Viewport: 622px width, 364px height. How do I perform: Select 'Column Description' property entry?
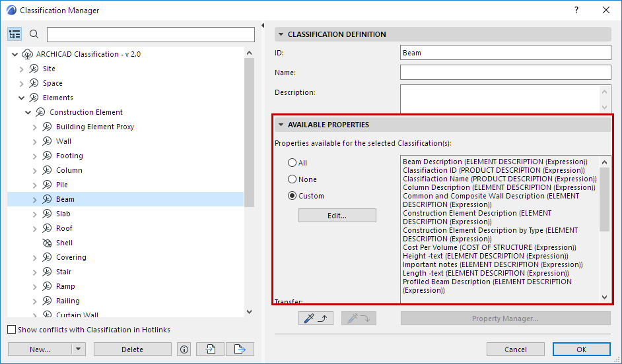pos(499,187)
